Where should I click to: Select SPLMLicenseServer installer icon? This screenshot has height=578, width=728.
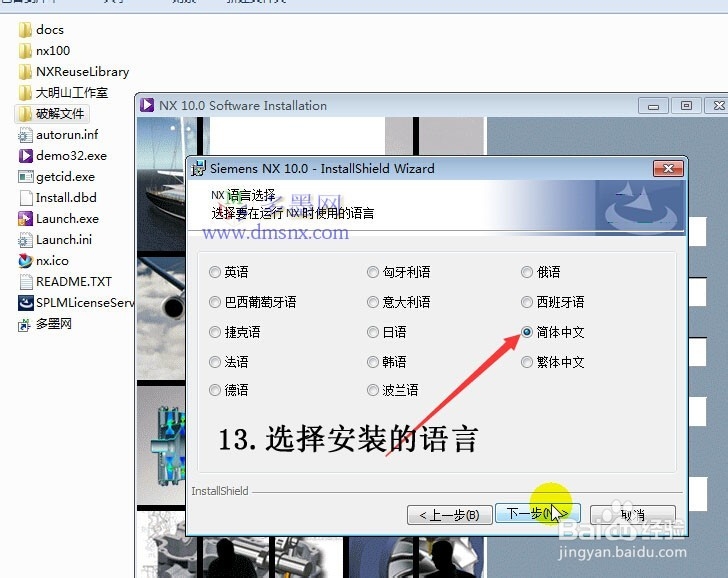[x=26, y=303]
